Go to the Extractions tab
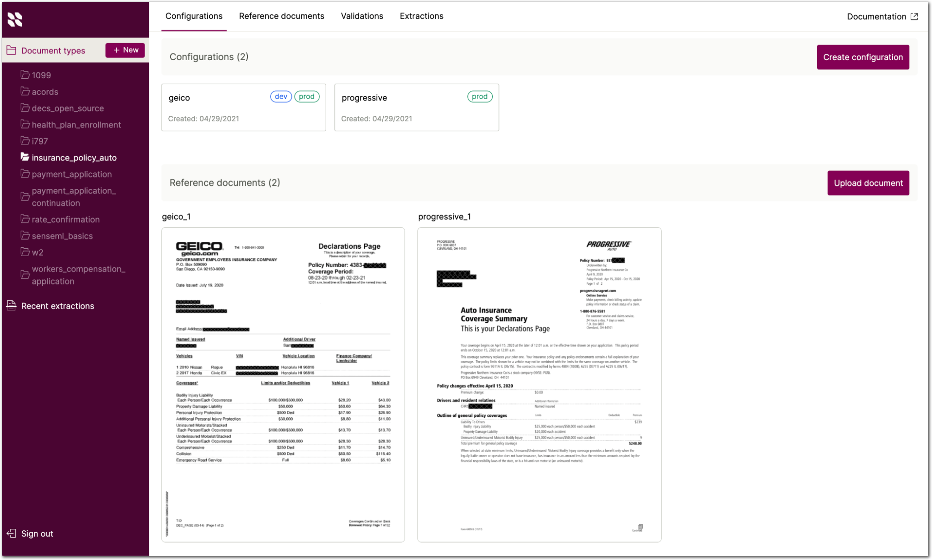Viewport: 932px width, 560px height. (x=421, y=16)
